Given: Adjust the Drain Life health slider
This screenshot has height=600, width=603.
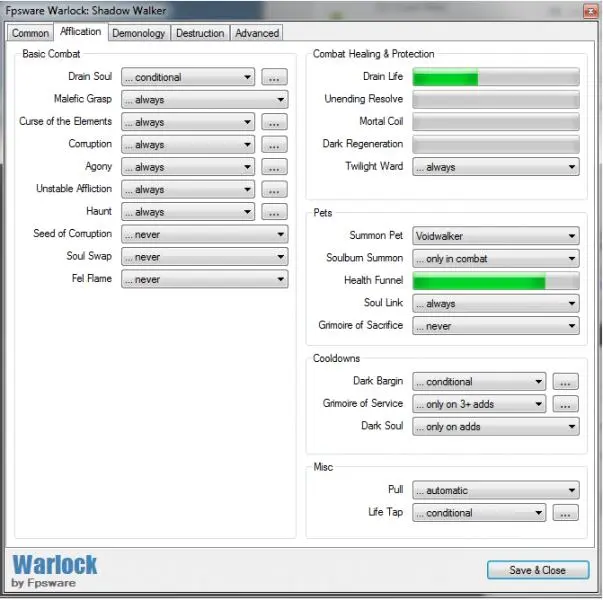Looking at the screenshot, I should (x=495, y=77).
